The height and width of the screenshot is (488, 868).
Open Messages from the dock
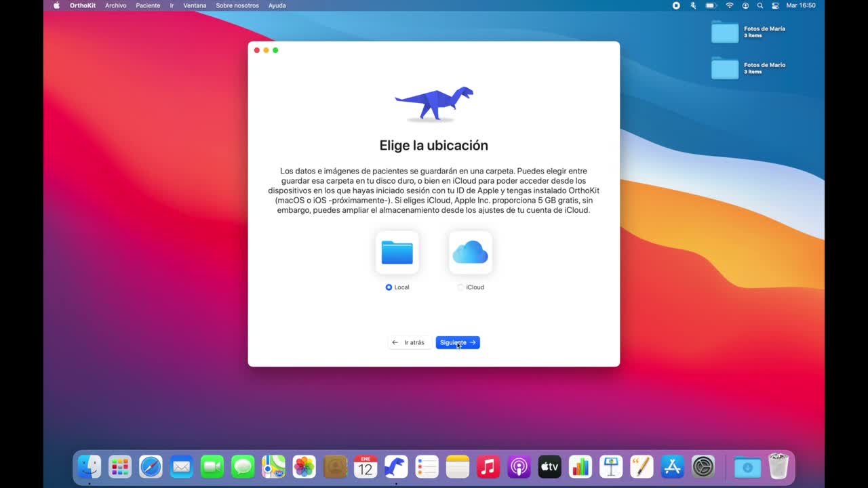(243, 467)
